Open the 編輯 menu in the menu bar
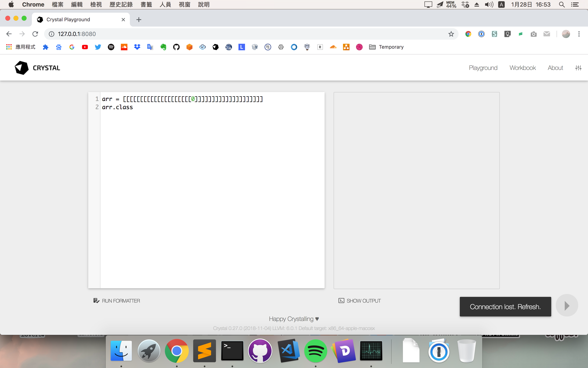This screenshot has width=588, height=368. pos(77,5)
